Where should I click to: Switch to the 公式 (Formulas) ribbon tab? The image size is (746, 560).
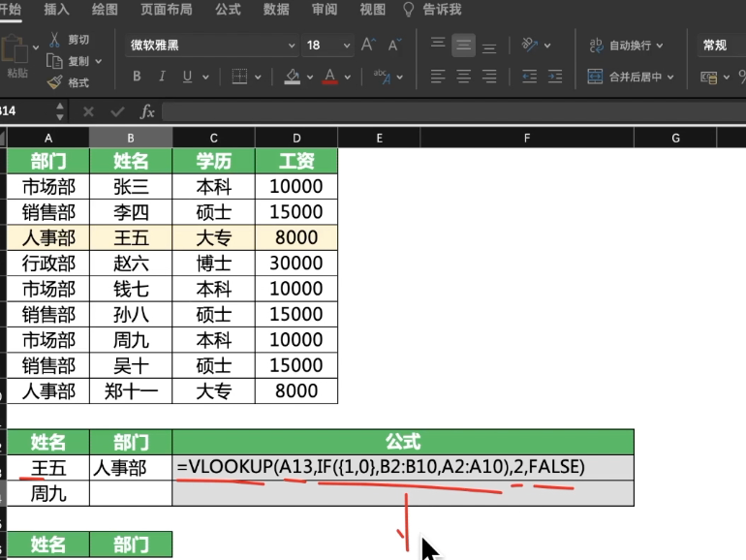coord(228,10)
